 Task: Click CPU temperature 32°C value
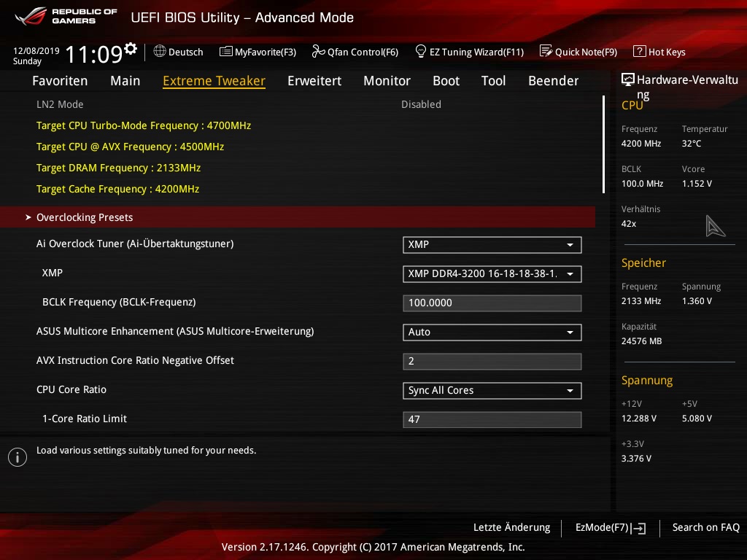(692, 144)
